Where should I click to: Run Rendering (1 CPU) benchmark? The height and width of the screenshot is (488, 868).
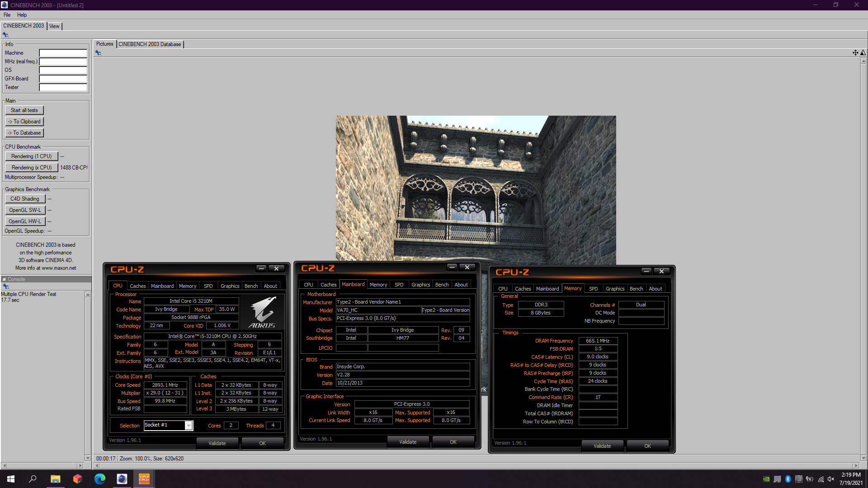tap(32, 156)
